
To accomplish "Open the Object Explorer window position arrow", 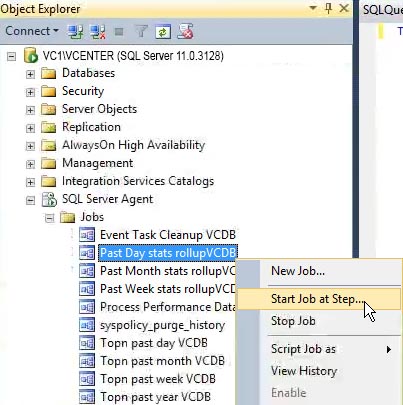I will 313,8.
